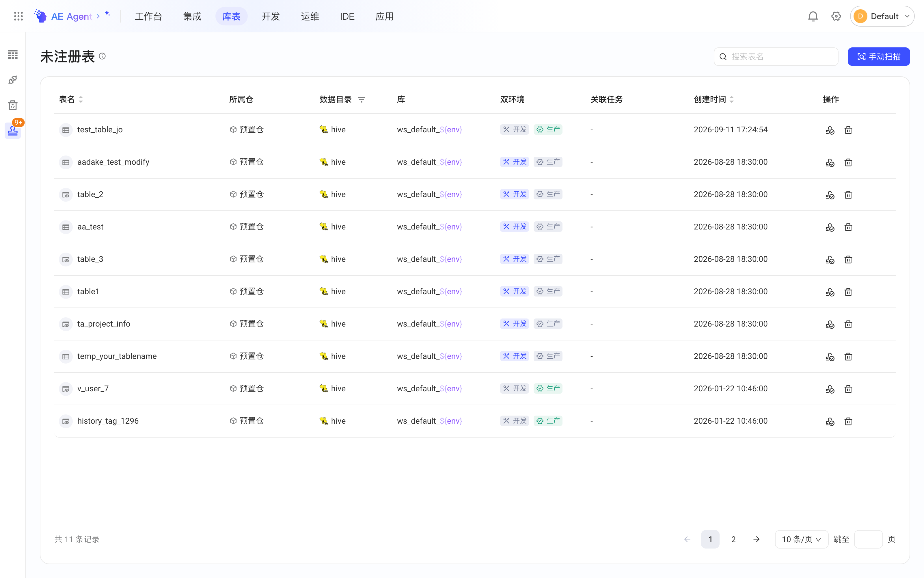This screenshot has width=924, height=578.
Task: Register the ta_project_info table
Action: [830, 324]
